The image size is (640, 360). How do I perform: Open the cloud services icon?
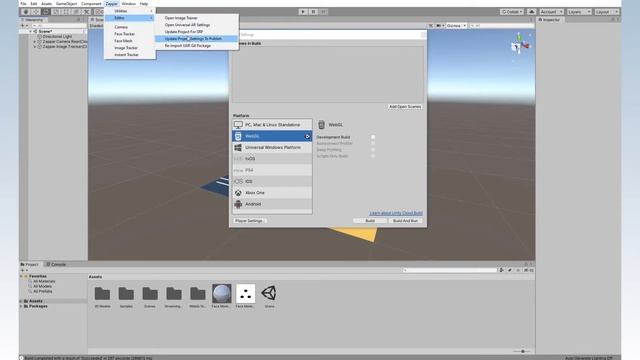[531, 12]
